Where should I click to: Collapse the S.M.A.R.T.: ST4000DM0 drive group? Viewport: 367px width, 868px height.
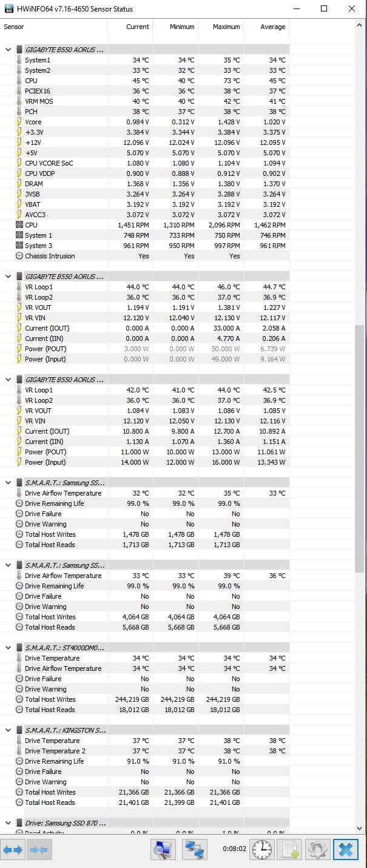pyautogui.click(x=8, y=648)
